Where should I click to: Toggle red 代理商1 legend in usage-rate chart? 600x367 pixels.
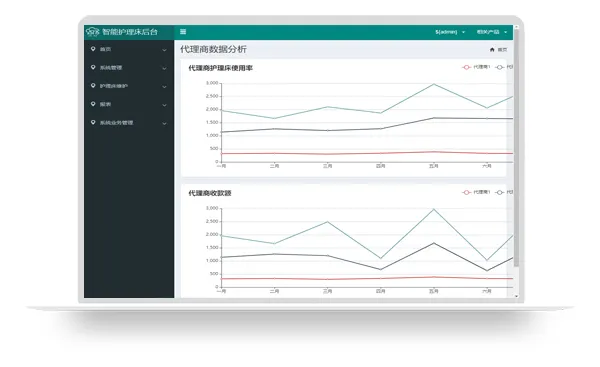[476, 67]
